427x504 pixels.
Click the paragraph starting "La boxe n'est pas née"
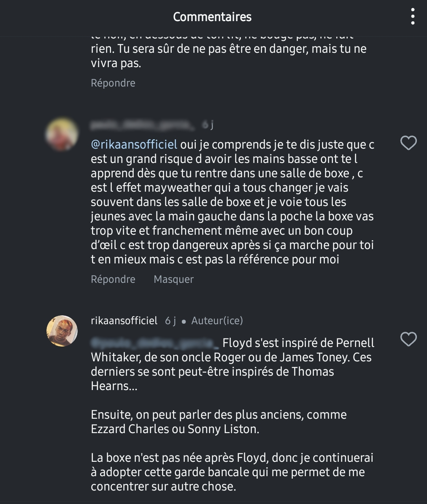pos(232,472)
